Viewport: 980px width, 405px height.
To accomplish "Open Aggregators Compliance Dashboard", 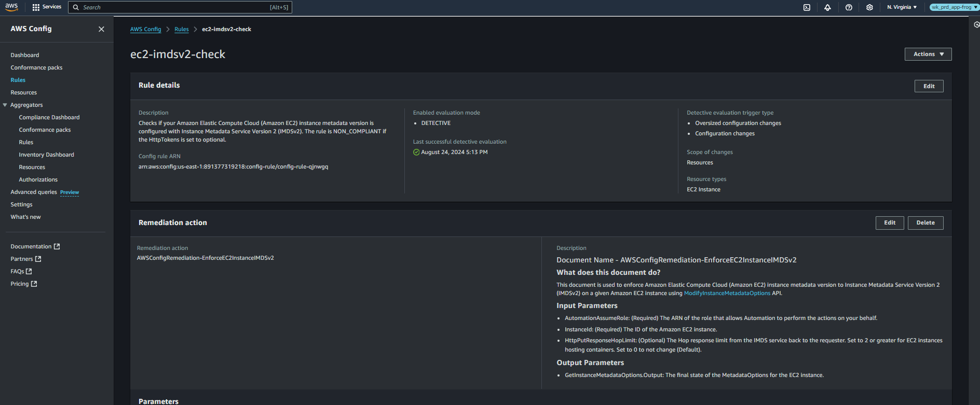I will tap(49, 117).
